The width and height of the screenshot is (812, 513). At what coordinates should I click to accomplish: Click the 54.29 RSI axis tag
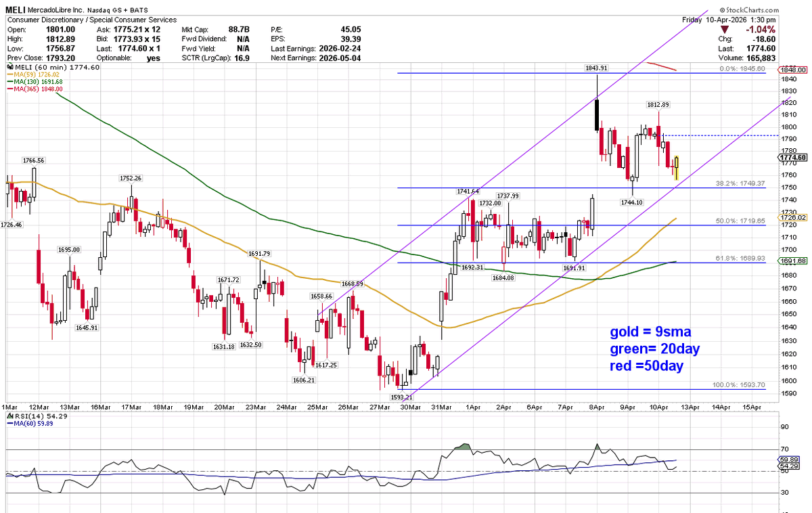[x=790, y=466]
